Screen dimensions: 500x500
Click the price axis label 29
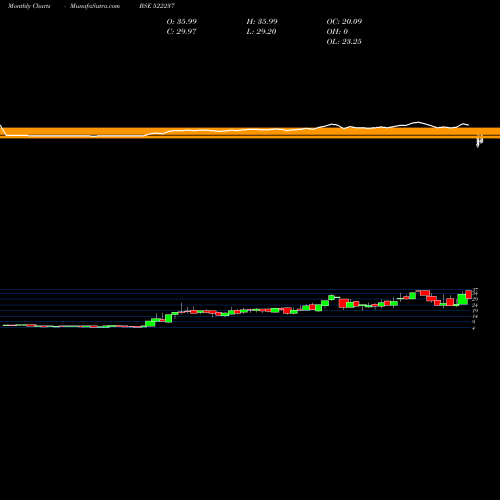(x=475, y=299)
